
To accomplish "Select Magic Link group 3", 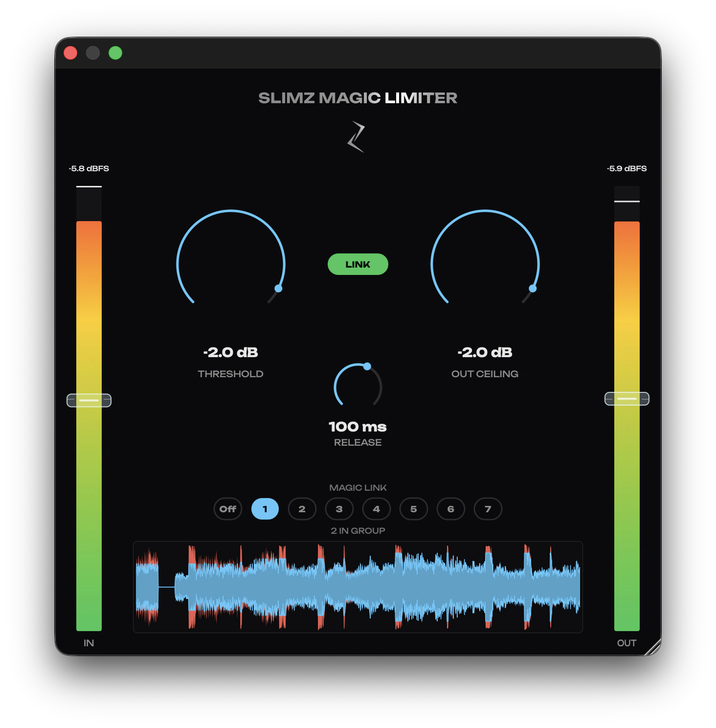I will tap(339, 509).
